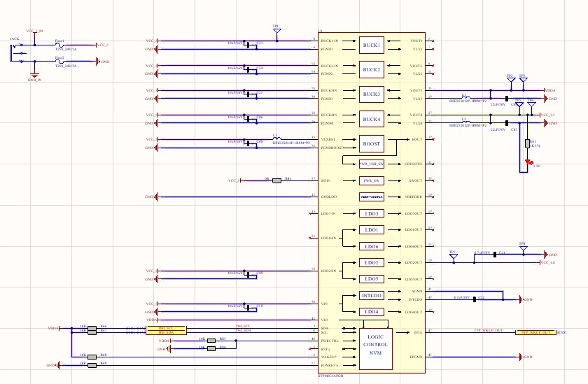Select pull-up resistor R46
The image size is (588, 384).
92,328
